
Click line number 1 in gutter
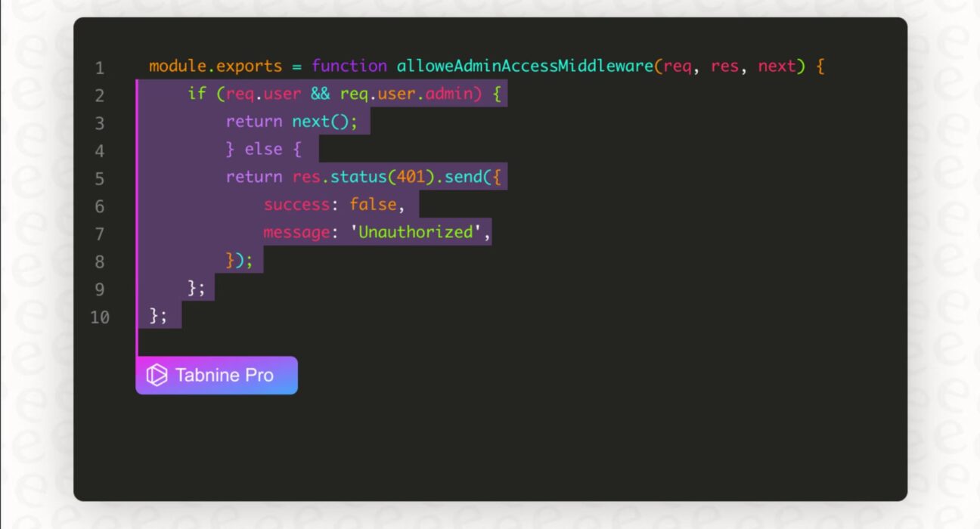click(x=99, y=68)
